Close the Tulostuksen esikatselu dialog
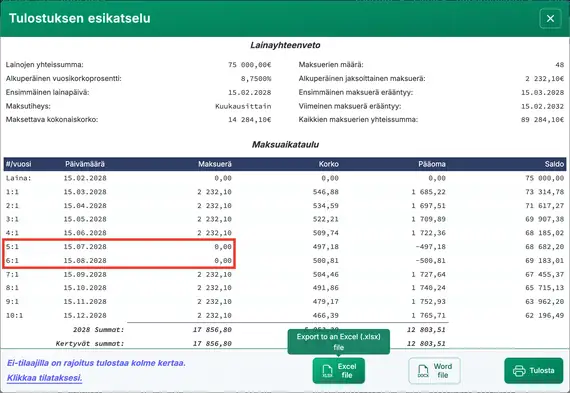Image resolution: width=570 pixels, height=393 pixels. click(x=550, y=19)
